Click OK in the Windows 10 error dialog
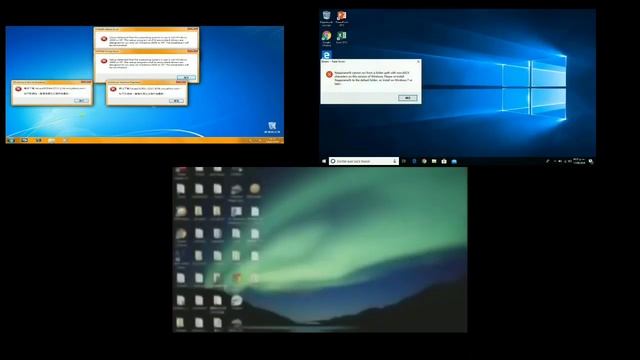640x360 pixels. (408, 98)
